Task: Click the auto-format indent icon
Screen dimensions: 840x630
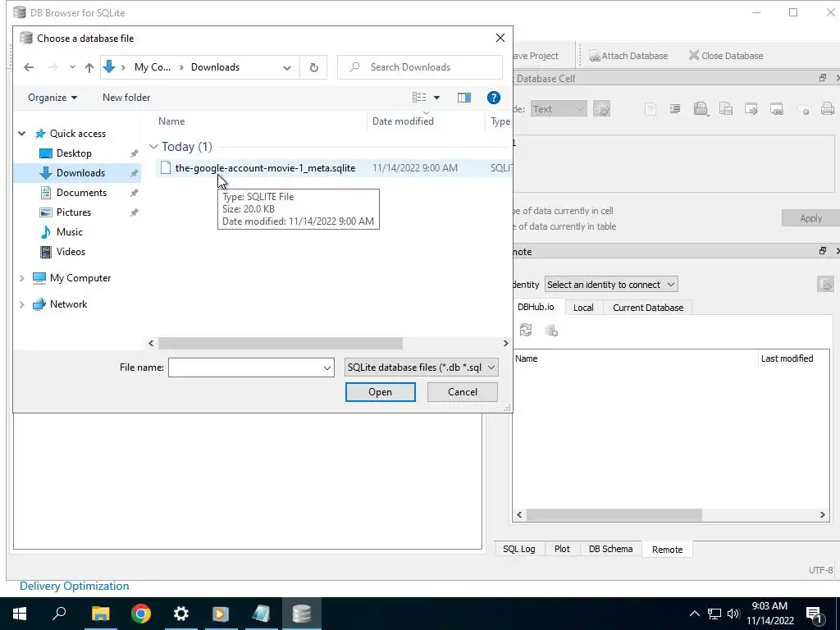Action: 675,109
